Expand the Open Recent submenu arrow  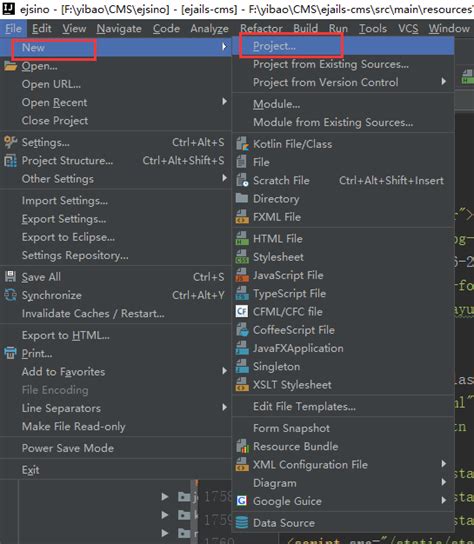[225, 102]
